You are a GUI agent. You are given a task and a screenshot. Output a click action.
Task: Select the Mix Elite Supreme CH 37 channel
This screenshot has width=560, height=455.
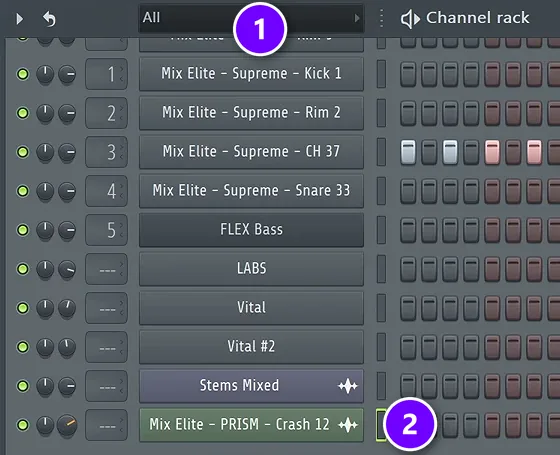251,152
